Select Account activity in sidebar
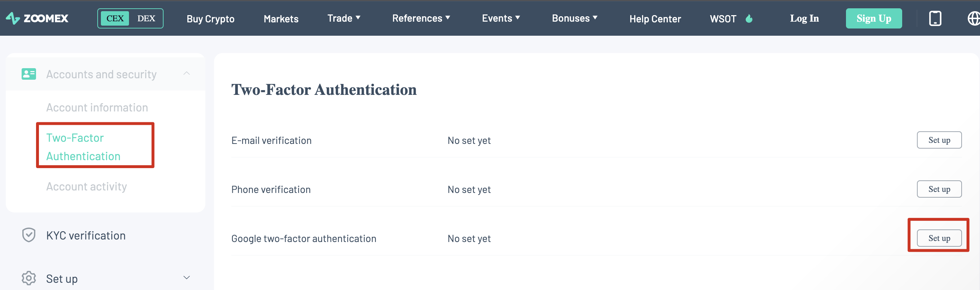Viewport: 980px width, 290px height. tap(86, 186)
